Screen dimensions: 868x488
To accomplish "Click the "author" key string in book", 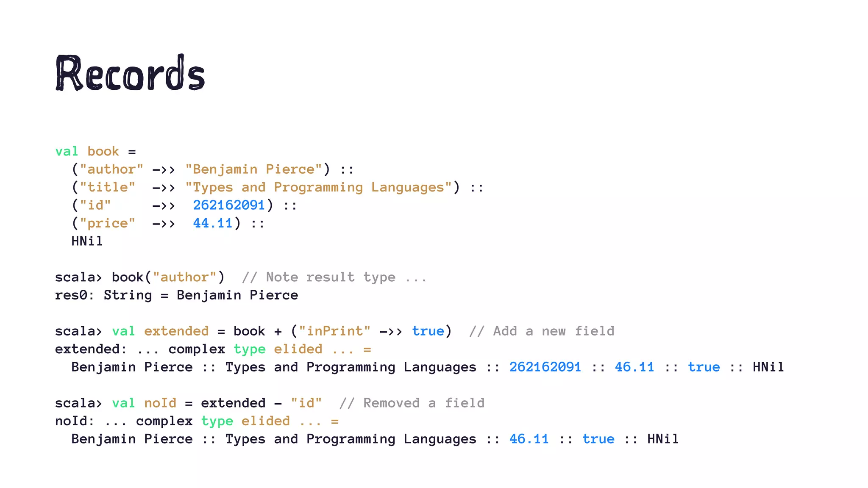I will click(111, 169).
